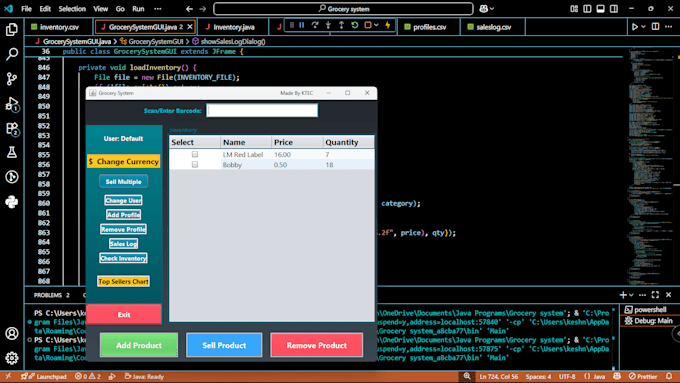
Task: Switch to the Inventory.java tab
Action: 233,27
